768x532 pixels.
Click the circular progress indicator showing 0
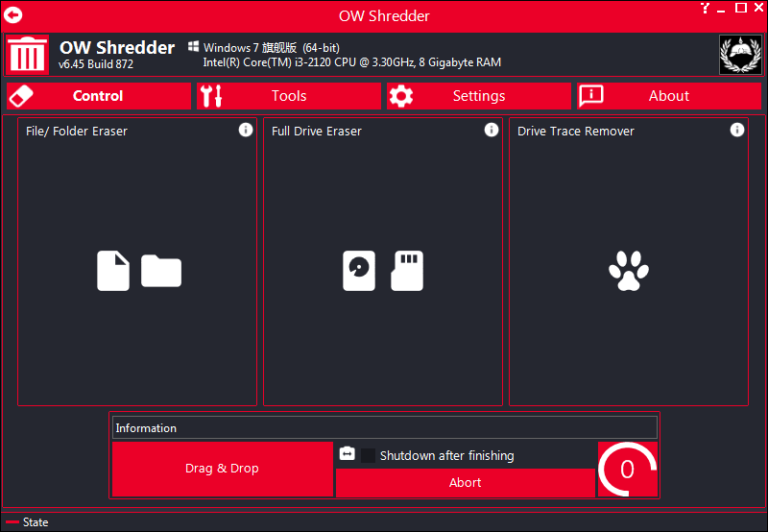pos(628,470)
